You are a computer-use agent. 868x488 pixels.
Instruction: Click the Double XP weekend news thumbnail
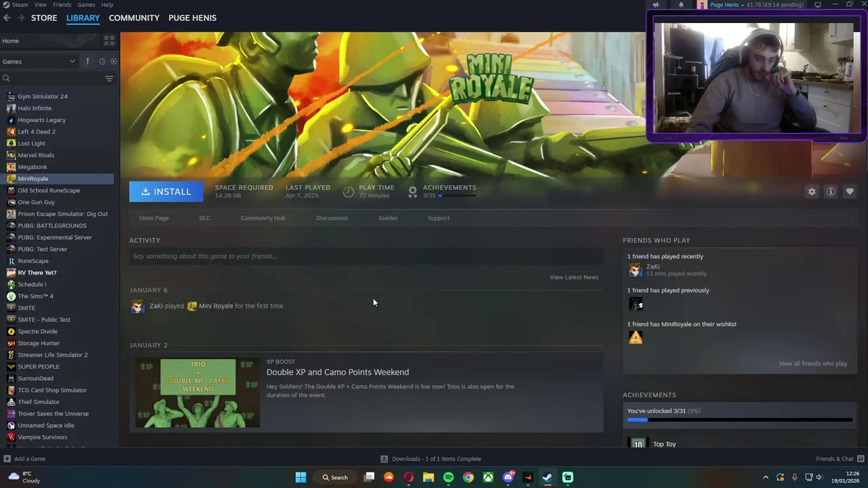(197, 393)
